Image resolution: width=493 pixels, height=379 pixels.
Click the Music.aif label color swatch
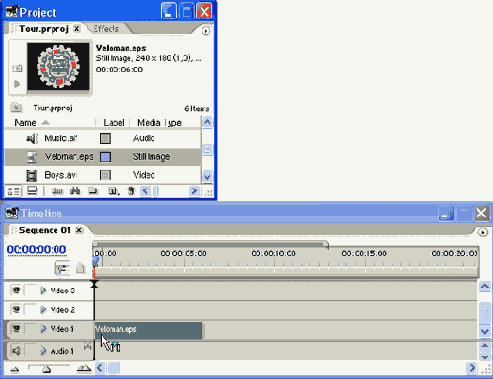point(105,138)
